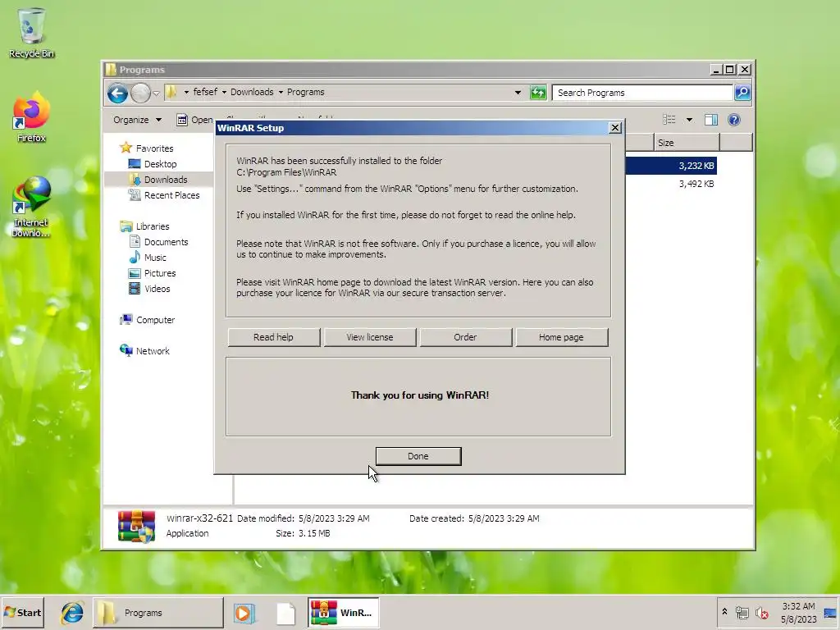This screenshot has height=630, width=840.
Task: Open the Pictures library
Action: [x=152, y=272]
